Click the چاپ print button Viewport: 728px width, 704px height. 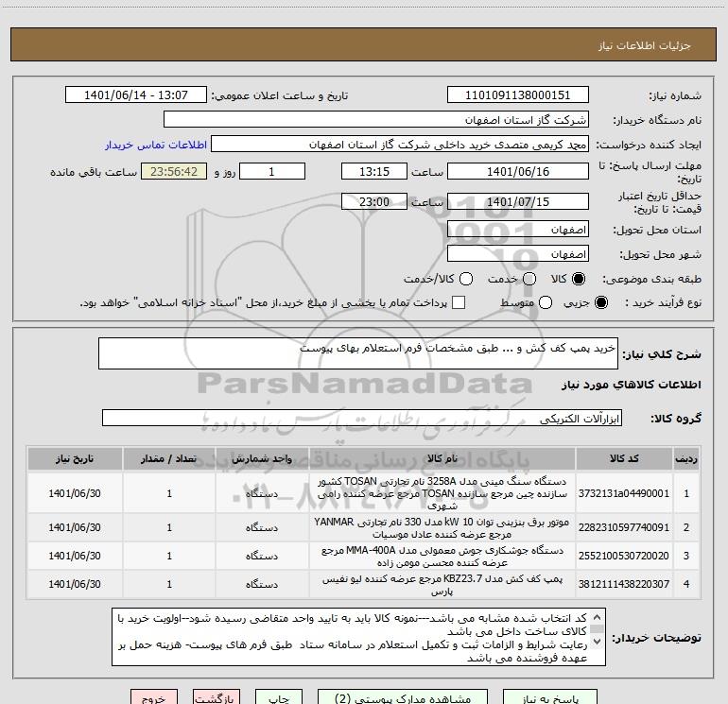[280, 697]
